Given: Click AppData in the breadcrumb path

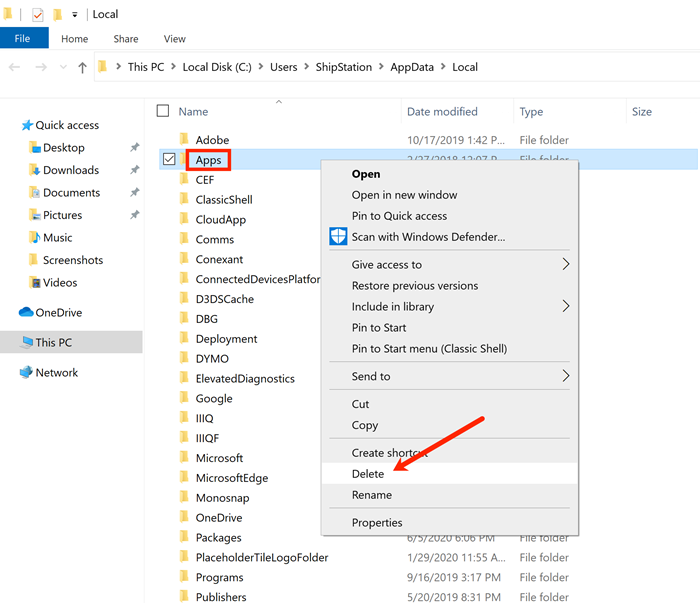Looking at the screenshot, I should (412, 67).
